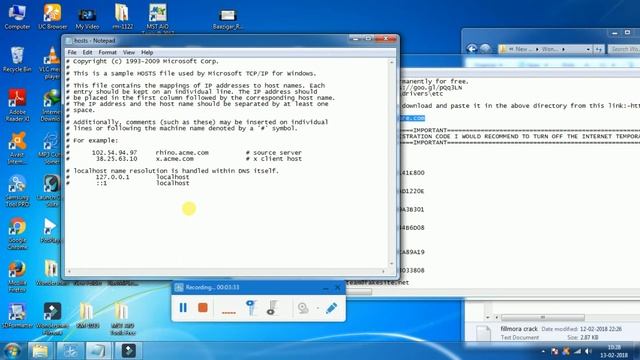Image resolution: width=640 pixels, height=360 pixels.
Task: Click the red dashed line icon in recorder
Action: tap(229, 312)
